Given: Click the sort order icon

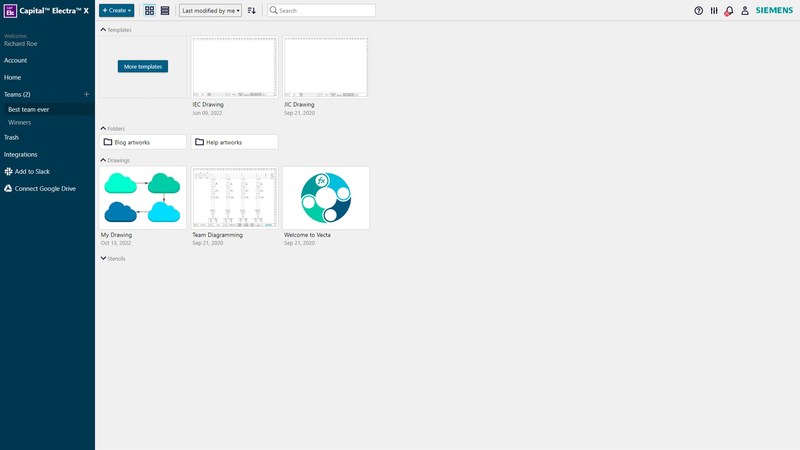Looking at the screenshot, I should [252, 10].
